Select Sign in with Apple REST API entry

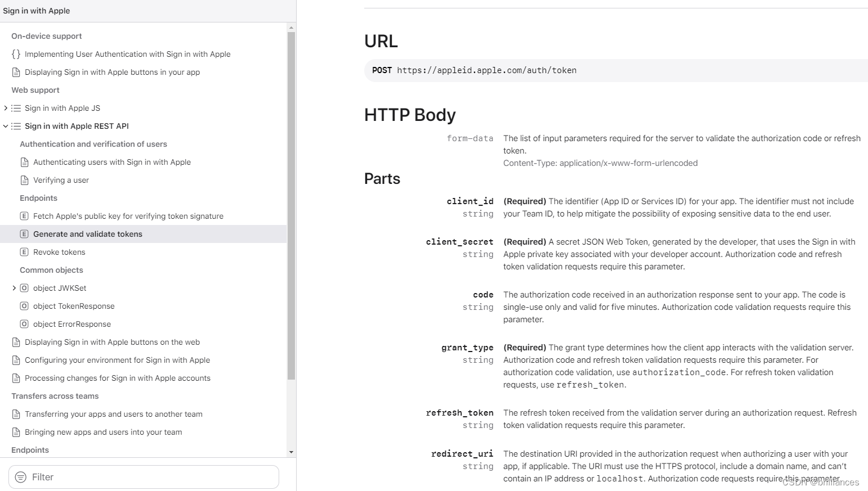pos(77,126)
